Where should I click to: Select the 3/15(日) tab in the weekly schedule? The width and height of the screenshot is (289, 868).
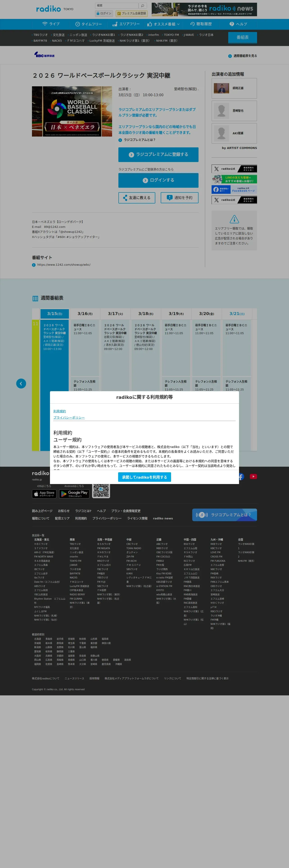click(x=54, y=314)
